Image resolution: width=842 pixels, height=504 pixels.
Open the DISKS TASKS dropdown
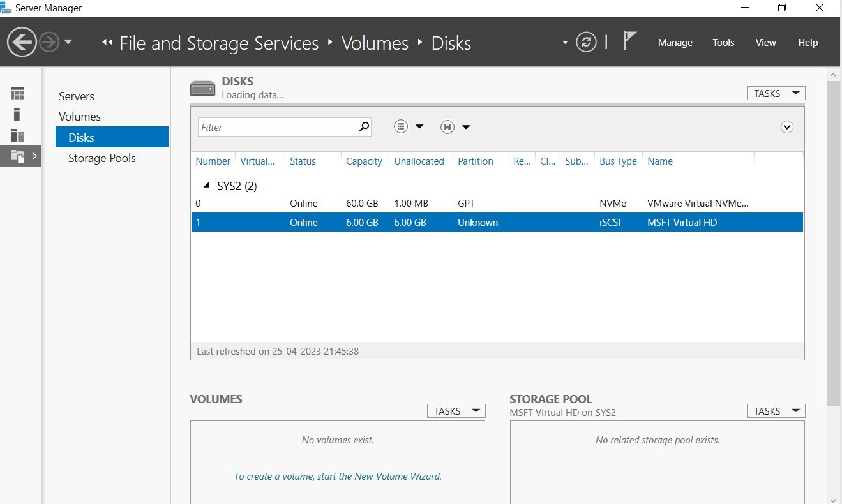(776, 93)
